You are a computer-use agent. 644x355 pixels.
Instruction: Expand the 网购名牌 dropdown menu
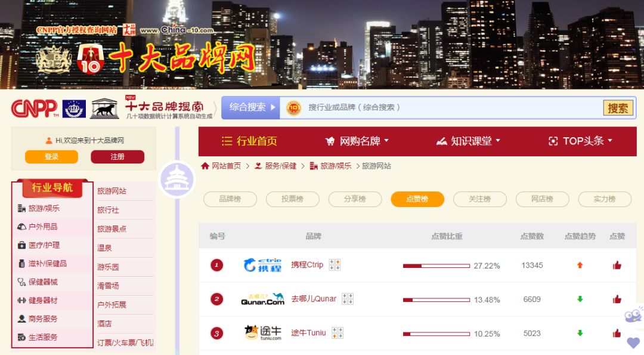point(357,141)
